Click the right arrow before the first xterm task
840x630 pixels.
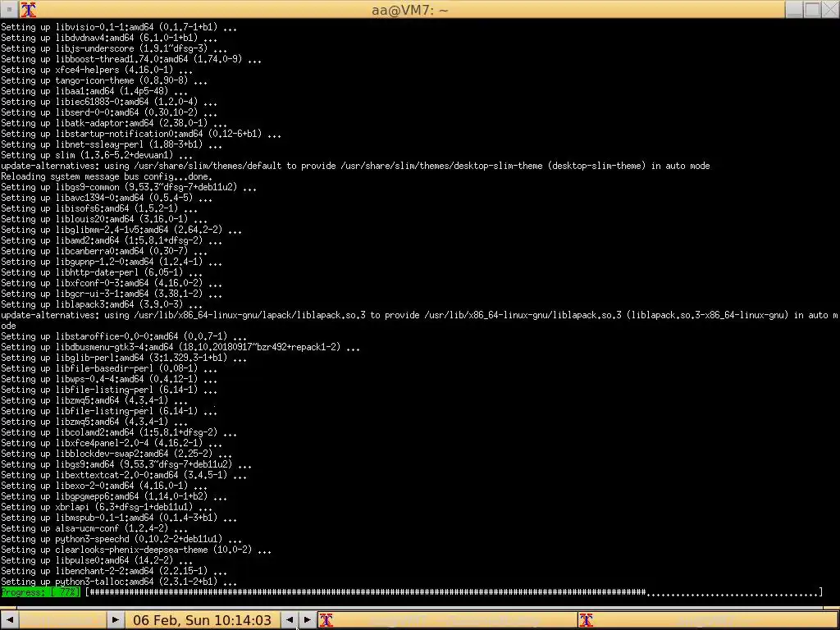click(x=307, y=620)
